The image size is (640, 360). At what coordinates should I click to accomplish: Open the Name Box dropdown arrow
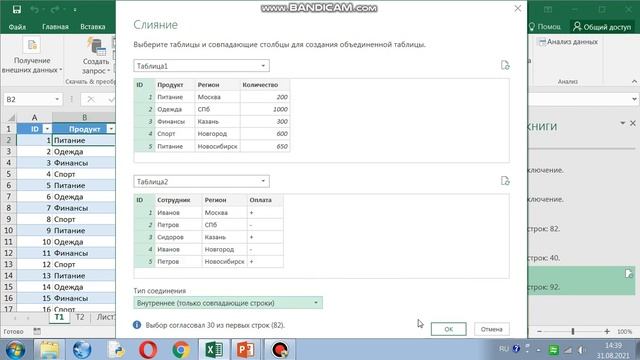coord(57,99)
